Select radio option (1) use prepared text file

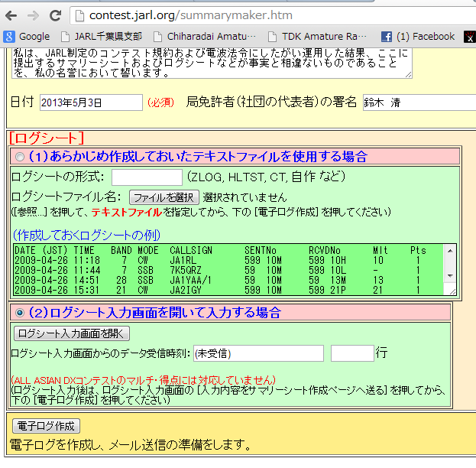pos(20,157)
